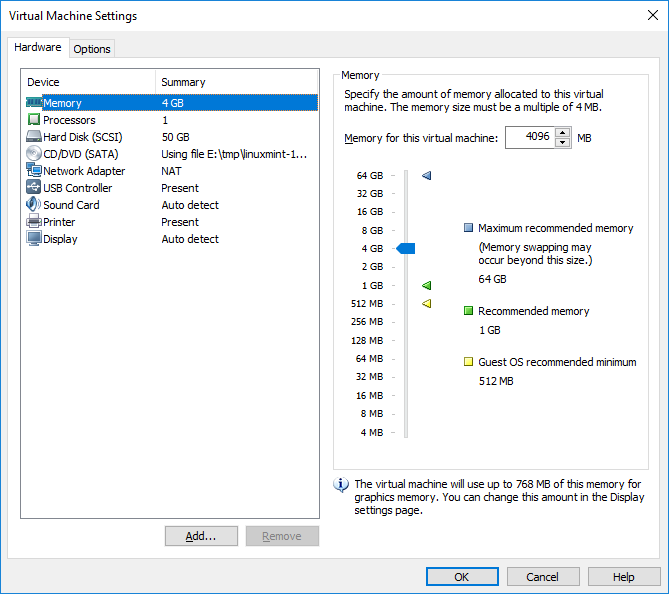This screenshot has height=594, width=669.
Task: Click the 64 GB label on memory scale
Action: [370, 175]
